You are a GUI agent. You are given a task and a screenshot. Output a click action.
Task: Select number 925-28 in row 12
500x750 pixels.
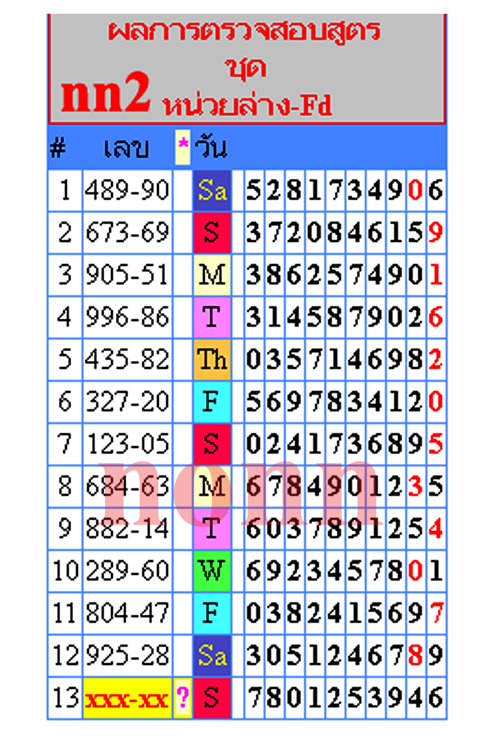pos(127,655)
